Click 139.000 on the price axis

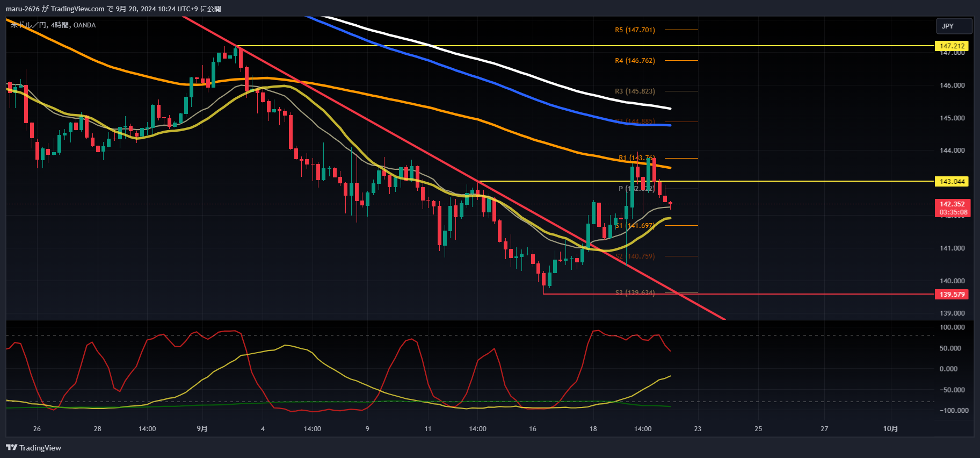(x=952, y=313)
